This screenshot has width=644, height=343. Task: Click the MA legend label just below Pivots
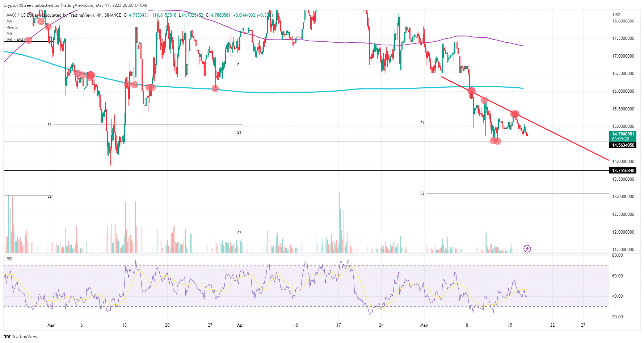9,34
